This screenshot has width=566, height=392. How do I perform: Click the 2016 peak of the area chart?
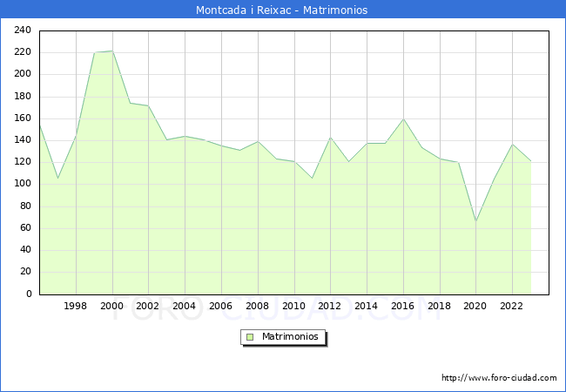(x=403, y=119)
